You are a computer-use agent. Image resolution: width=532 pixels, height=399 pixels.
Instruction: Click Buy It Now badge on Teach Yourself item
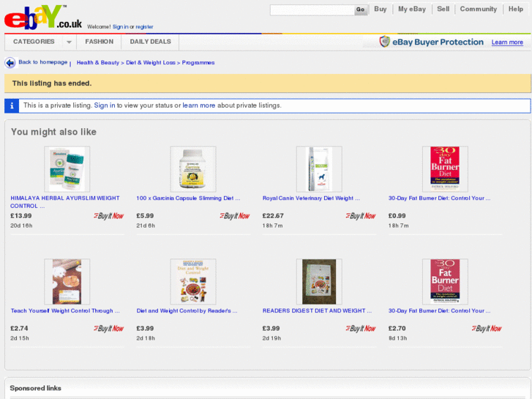(108, 329)
